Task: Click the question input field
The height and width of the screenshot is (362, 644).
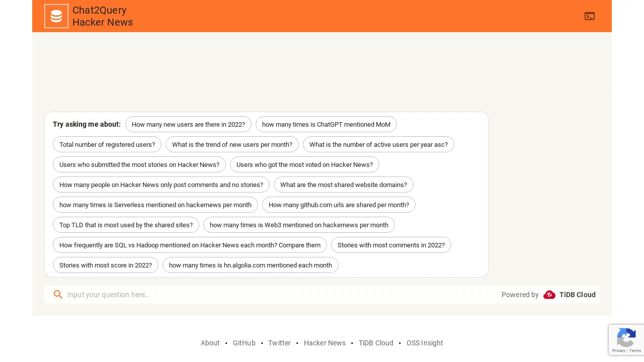Action: pos(201,295)
